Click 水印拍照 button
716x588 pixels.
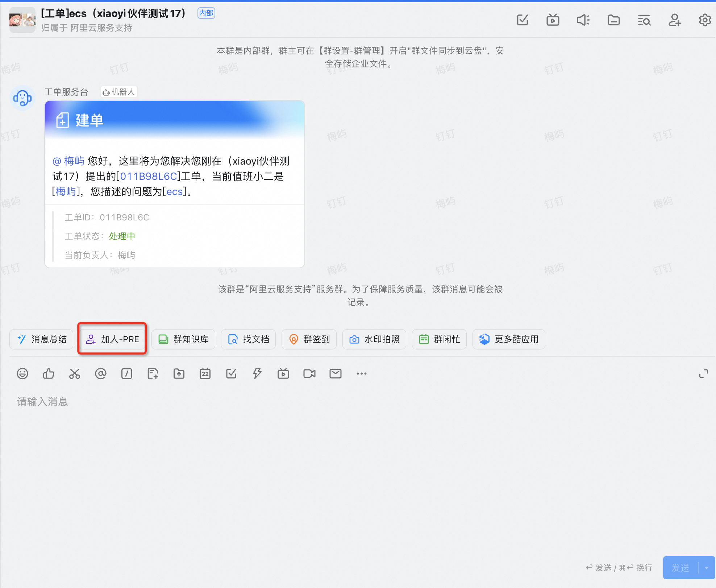tap(374, 339)
